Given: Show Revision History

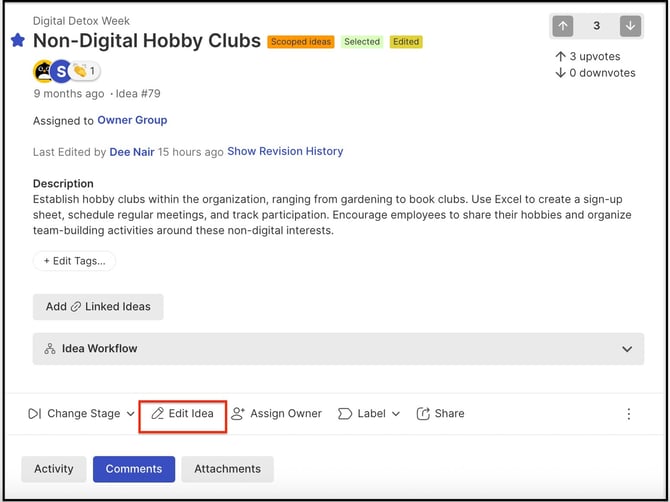Looking at the screenshot, I should point(285,152).
